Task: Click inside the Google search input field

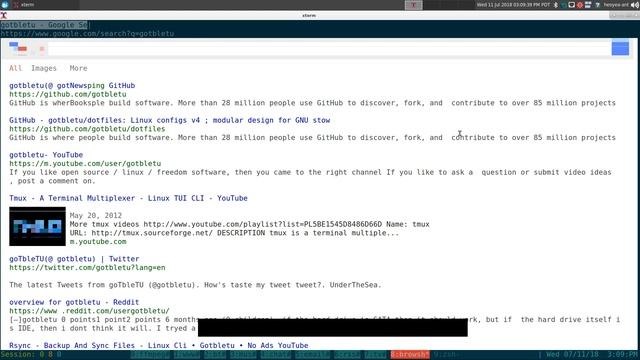Action: click(x=329, y=49)
